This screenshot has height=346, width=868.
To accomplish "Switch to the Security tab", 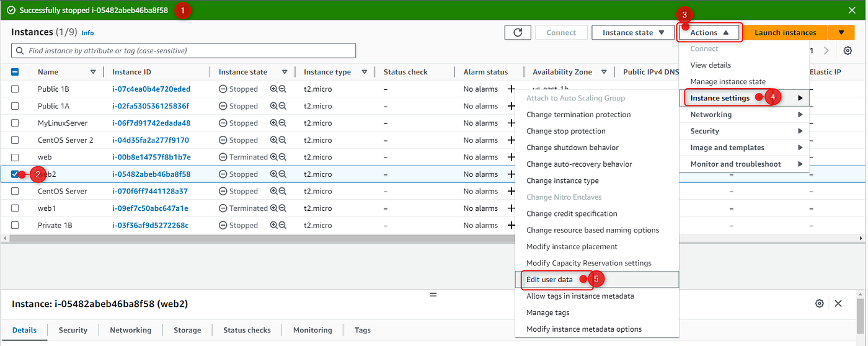I will click(x=73, y=330).
